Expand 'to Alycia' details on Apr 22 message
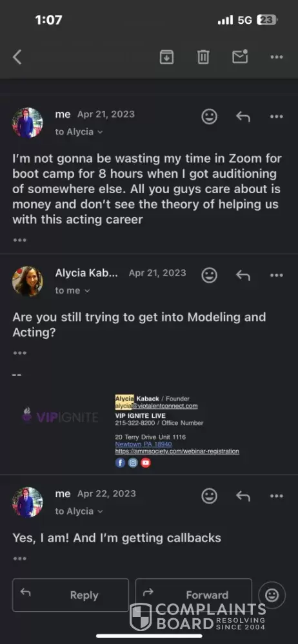Image resolution: width=298 pixels, height=644 pixels. click(79, 511)
